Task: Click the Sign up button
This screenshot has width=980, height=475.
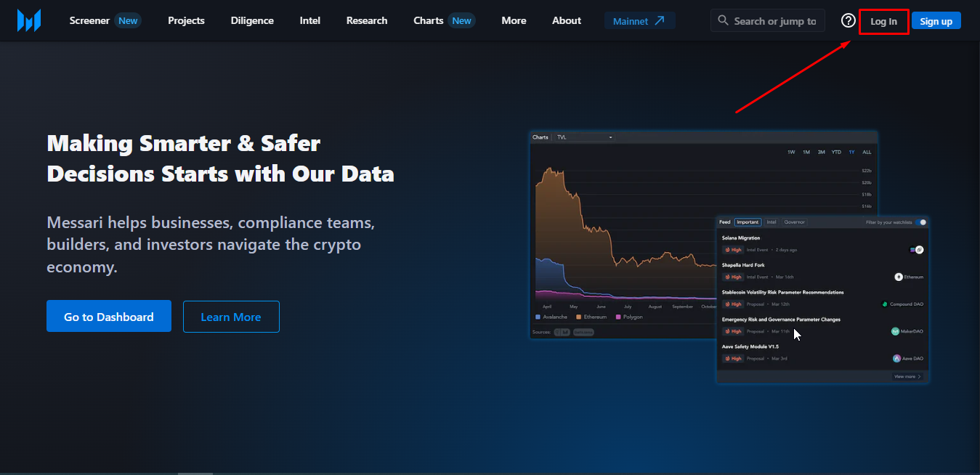Action: pyautogui.click(x=936, y=21)
